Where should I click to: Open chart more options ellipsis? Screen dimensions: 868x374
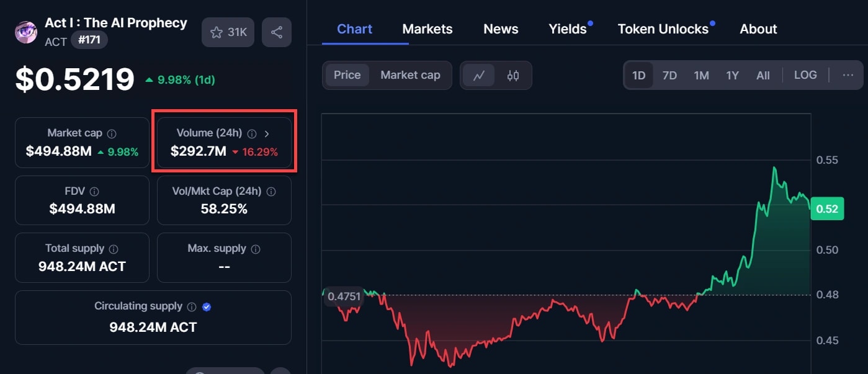coord(848,75)
